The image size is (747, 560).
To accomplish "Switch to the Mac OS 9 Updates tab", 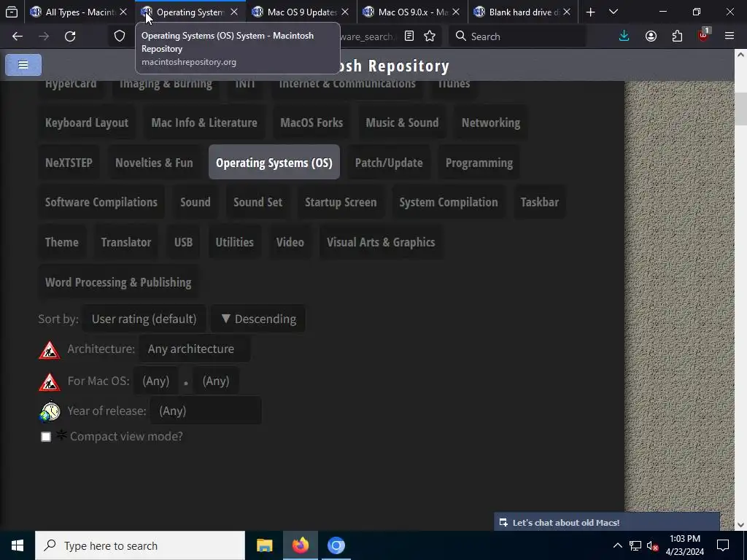I will tap(301, 12).
